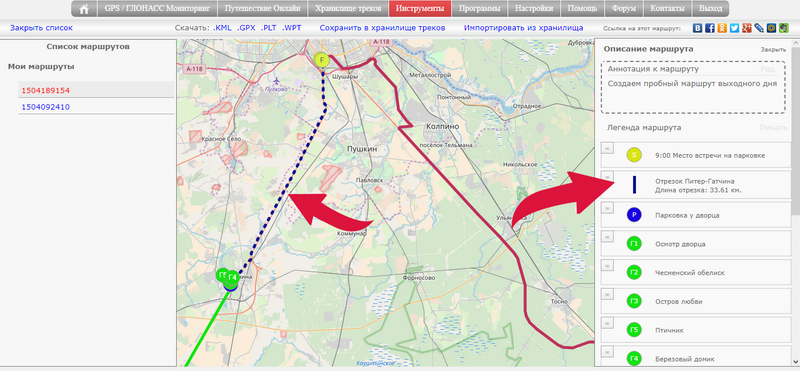Close the route list panel

coord(41,28)
